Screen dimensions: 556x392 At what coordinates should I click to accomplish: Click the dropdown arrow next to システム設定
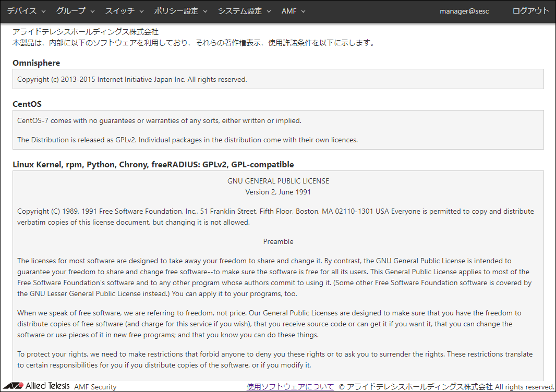pos(269,11)
